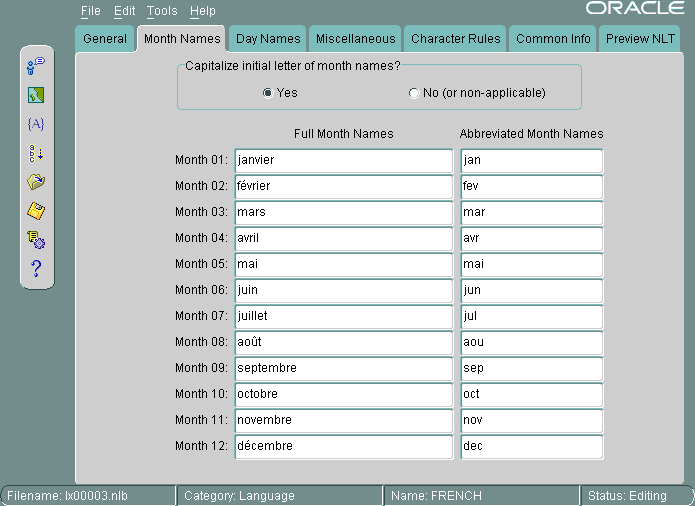Open the General tab
Screen dimensions: 695x506
105,39
